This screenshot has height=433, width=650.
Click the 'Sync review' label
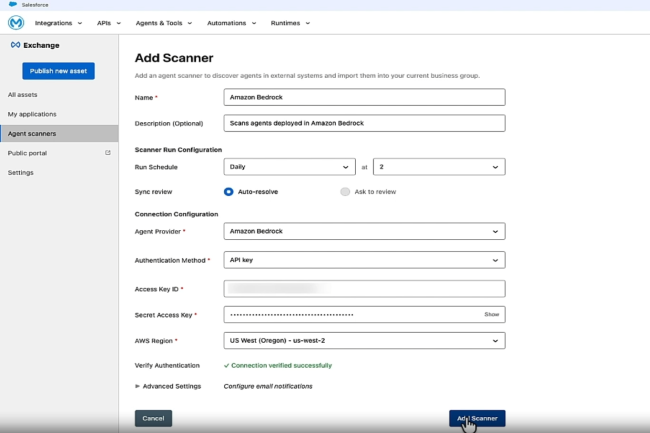click(153, 192)
